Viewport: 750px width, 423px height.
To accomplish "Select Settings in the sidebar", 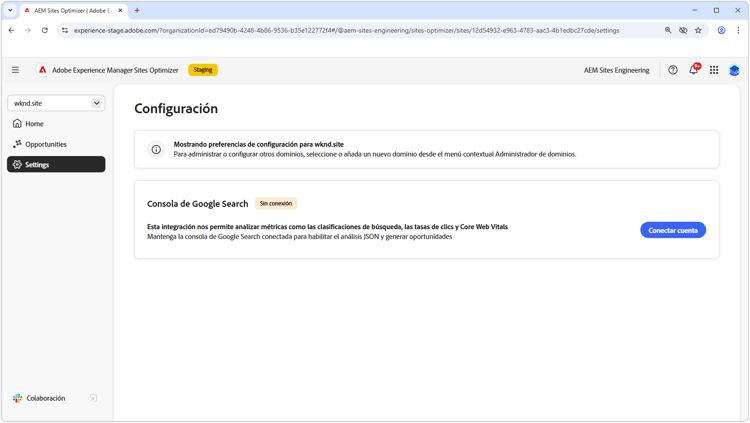I will (56, 164).
